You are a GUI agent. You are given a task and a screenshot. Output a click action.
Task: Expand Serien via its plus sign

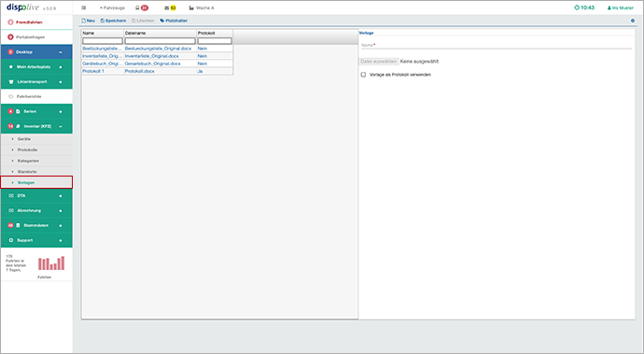pos(61,111)
